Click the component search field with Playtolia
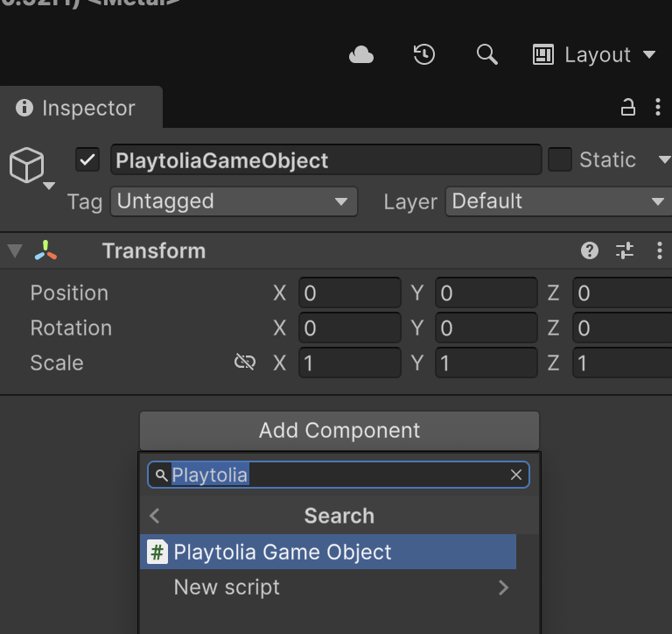Image resolution: width=672 pixels, height=634 pixels. [339, 475]
